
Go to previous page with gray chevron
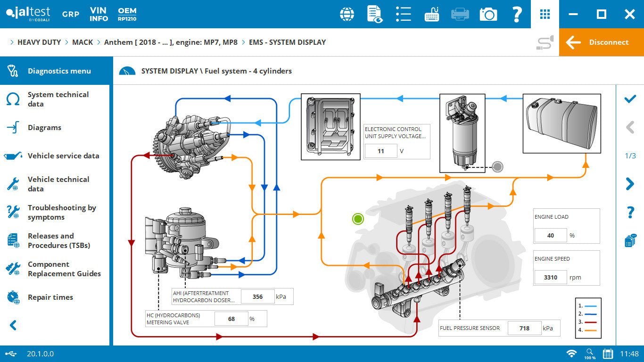point(630,127)
